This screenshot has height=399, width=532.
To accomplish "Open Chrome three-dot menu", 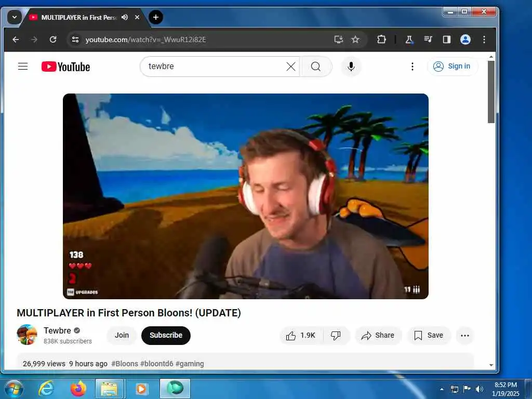I will 484,39.
